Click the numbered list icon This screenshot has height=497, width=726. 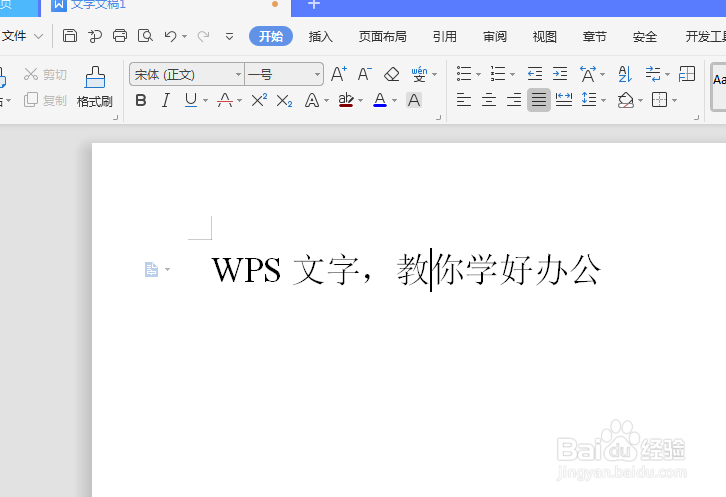[498, 74]
